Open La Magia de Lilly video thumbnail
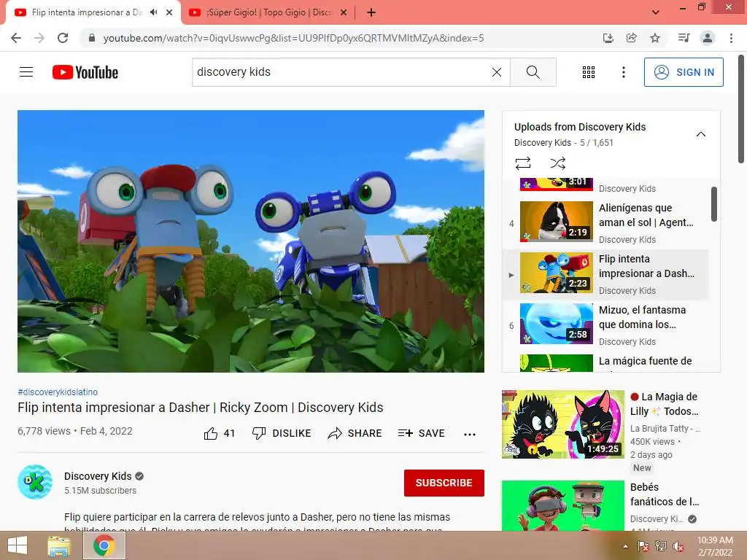This screenshot has height=560, width=747. (562, 424)
